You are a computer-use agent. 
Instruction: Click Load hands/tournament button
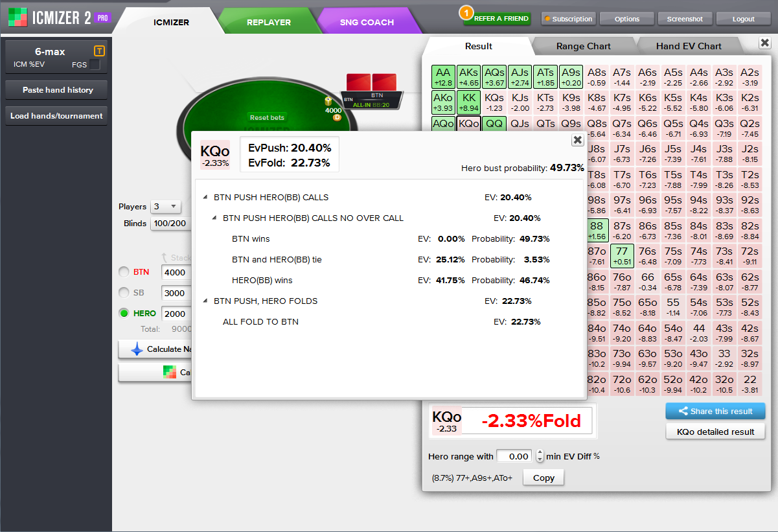click(57, 116)
